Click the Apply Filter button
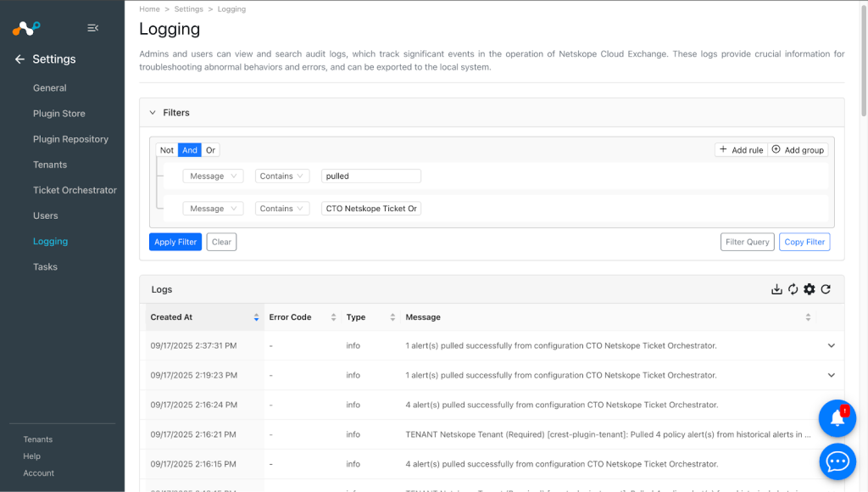The width and height of the screenshot is (868, 492). coord(175,242)
